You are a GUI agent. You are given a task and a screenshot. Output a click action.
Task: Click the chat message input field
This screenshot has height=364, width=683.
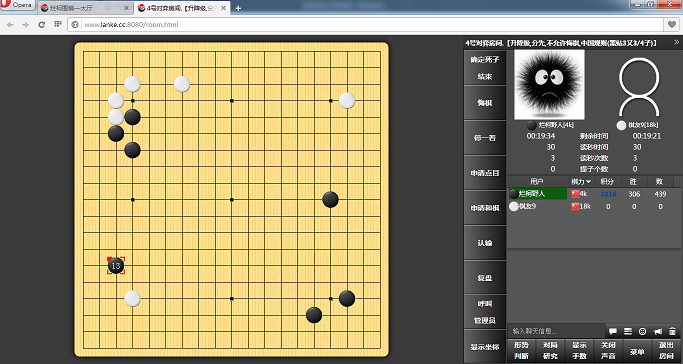click(556, 331)
